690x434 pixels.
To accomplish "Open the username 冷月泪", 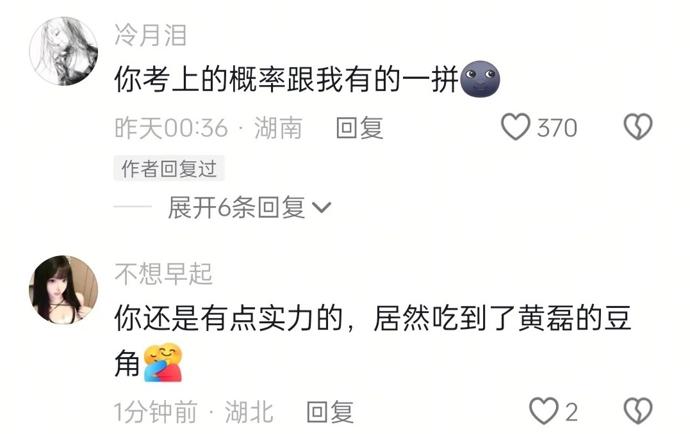I will (x=150, y=35).
